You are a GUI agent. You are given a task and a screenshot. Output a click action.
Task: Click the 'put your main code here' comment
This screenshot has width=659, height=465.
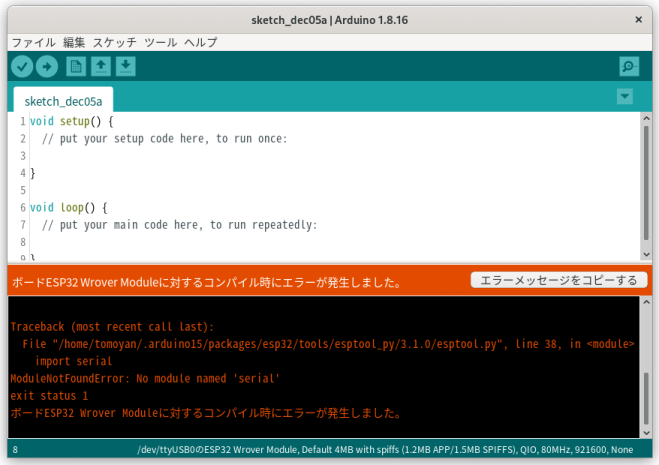coord(179,225)
